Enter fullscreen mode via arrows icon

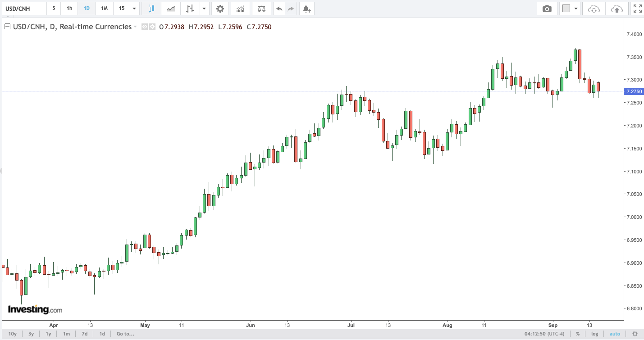pos(637,9)
